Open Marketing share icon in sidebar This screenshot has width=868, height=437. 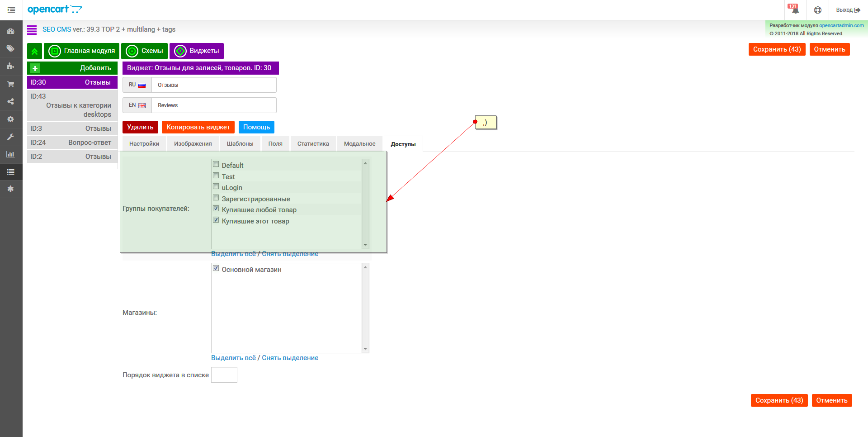coord(10,101)
